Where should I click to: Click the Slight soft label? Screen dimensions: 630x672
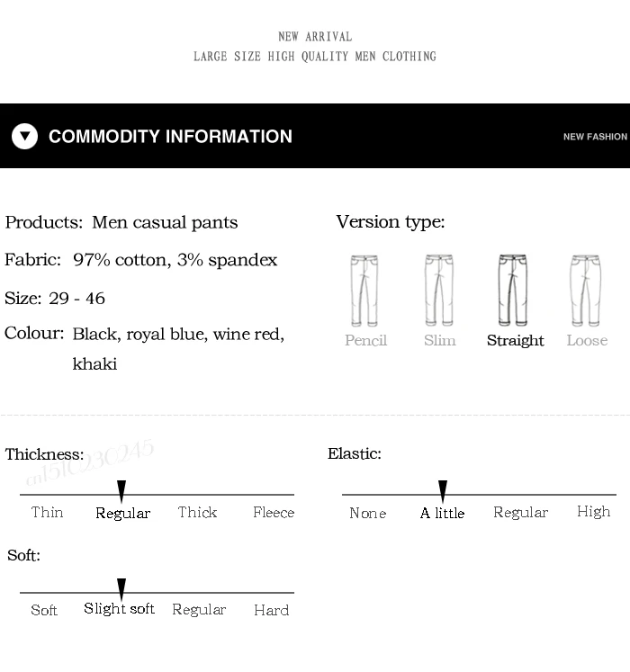tap(119, 609)
